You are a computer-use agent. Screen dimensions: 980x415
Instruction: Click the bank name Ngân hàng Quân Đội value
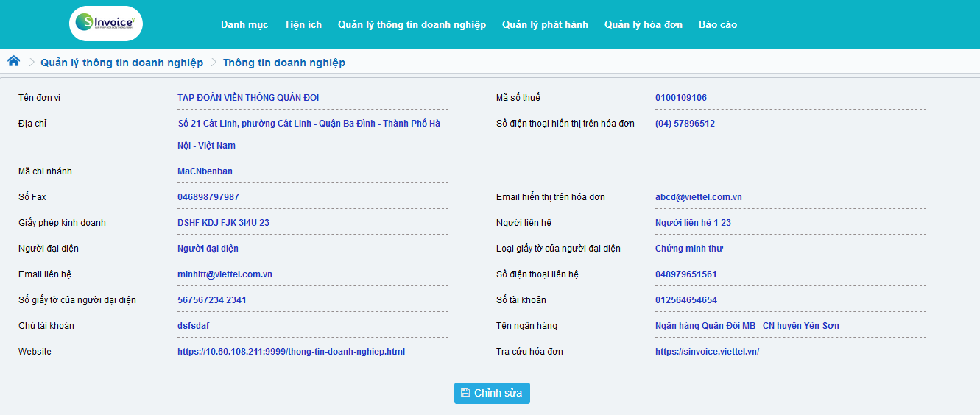click(x=747, y=326)
